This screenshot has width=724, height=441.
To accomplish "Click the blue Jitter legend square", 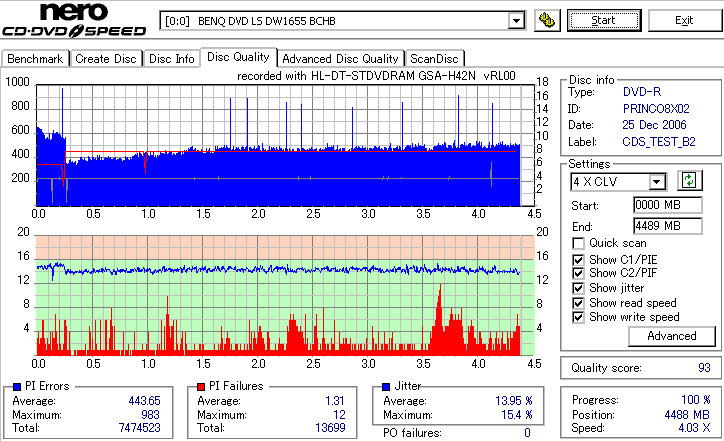I will (386, 387).
